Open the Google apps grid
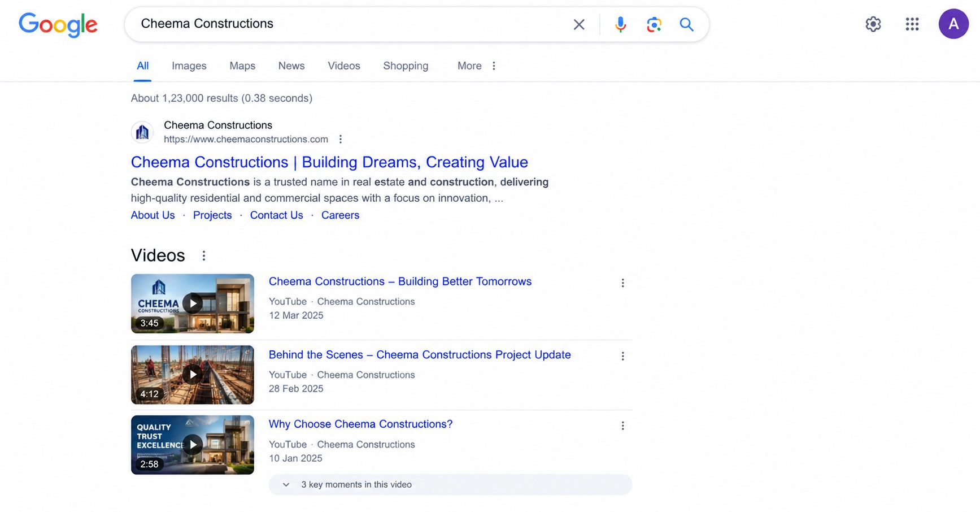This screenshot has width=980, height=512. coord(912,24)
